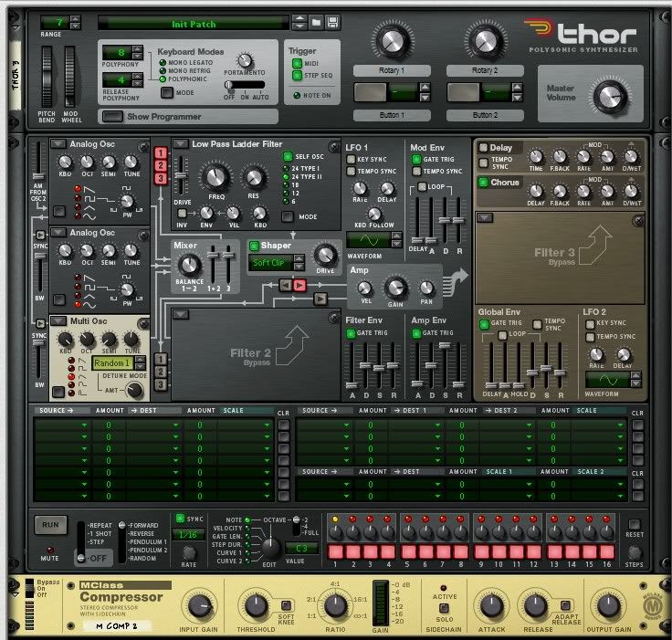Click the step sequencer RUN button
This screenshot has height=640, width=672.
[50, 525]
